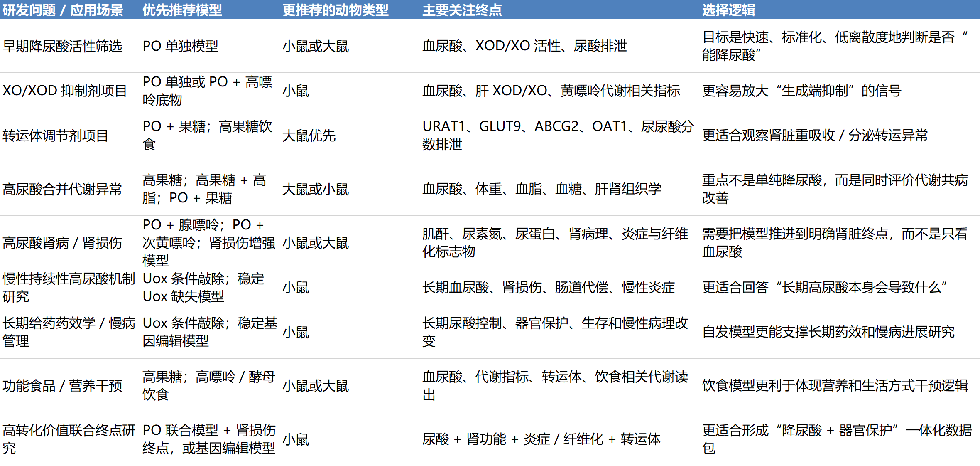Click cell listing URAT1、GLUT9、ABCG2、OAT1
The height and width of the screenshot is (466, 980).
pyautogui.click(x=558, y=135)
